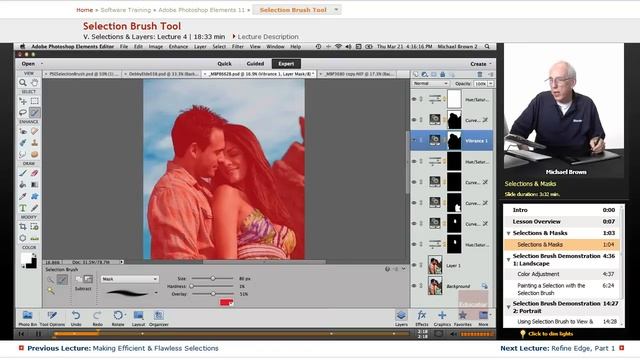The height and width of the screenshot is (360, 640).
Task: Open the Create dropdown
Action: (480, 64)
